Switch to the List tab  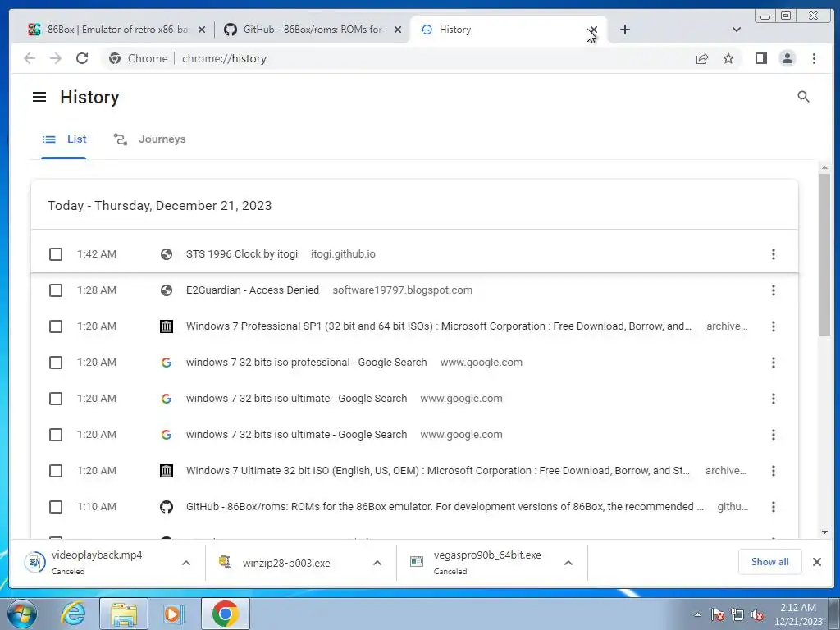(x=64, y=139)
